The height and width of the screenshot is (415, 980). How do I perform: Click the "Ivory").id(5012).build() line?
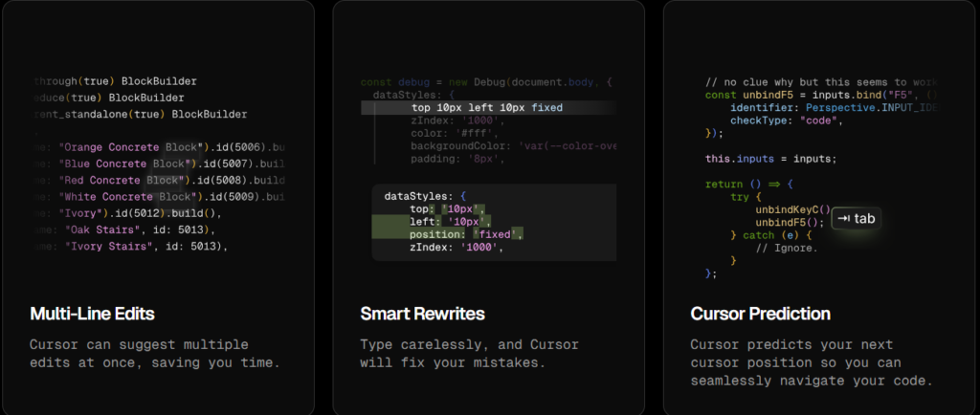coord(127,213)
